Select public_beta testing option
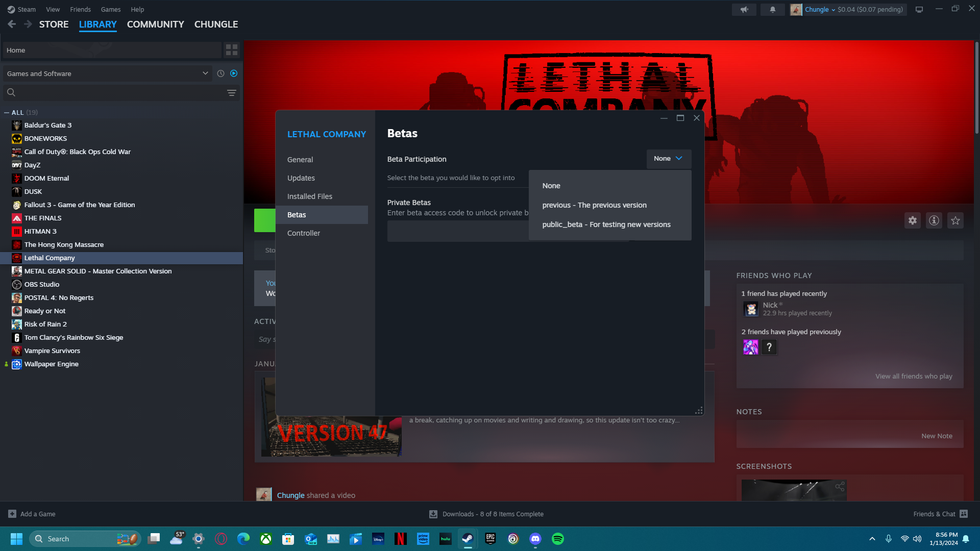Screen dimensions: 980x551 click(606, 224)
